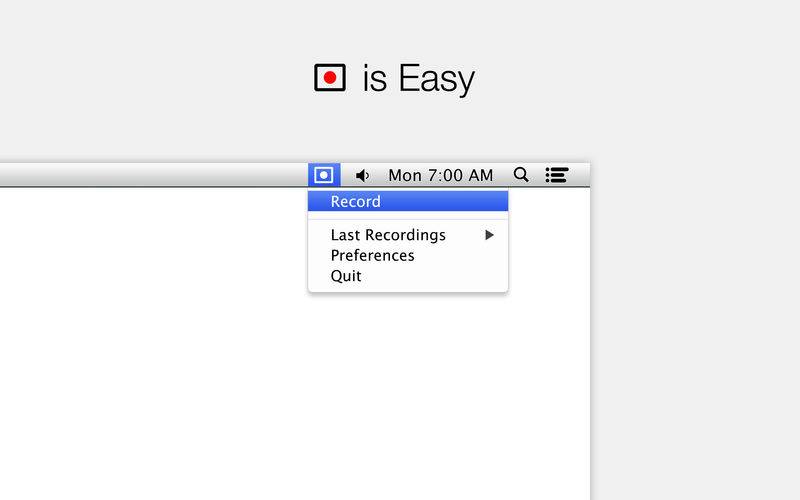Screen dimensions: 800x500
Task: Click the red dot inside the heading logo
Action: 330,78
